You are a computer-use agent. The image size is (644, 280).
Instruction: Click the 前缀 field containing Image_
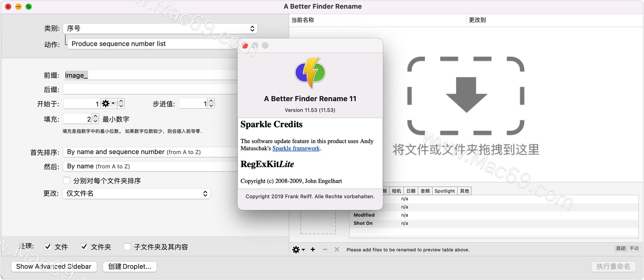click(x=150, y=75)
